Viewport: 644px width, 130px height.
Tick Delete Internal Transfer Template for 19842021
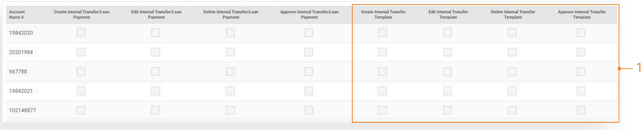512,91
